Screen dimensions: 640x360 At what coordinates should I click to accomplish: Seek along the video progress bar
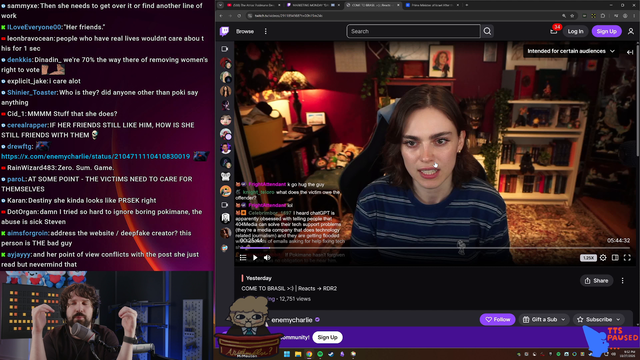point(435,248)
